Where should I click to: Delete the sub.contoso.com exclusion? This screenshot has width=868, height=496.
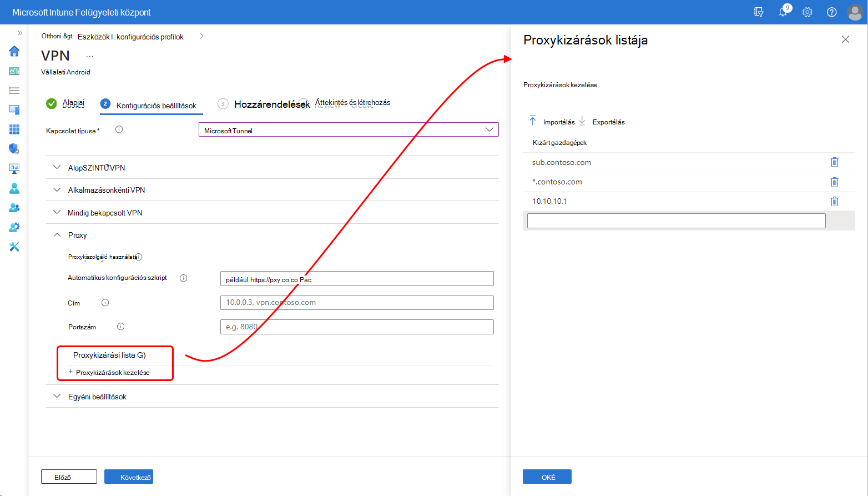834,162
